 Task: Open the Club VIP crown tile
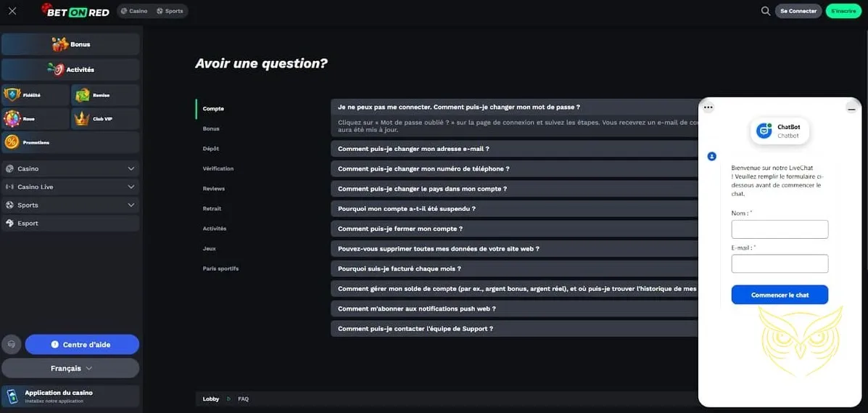(x=104, y=118)
